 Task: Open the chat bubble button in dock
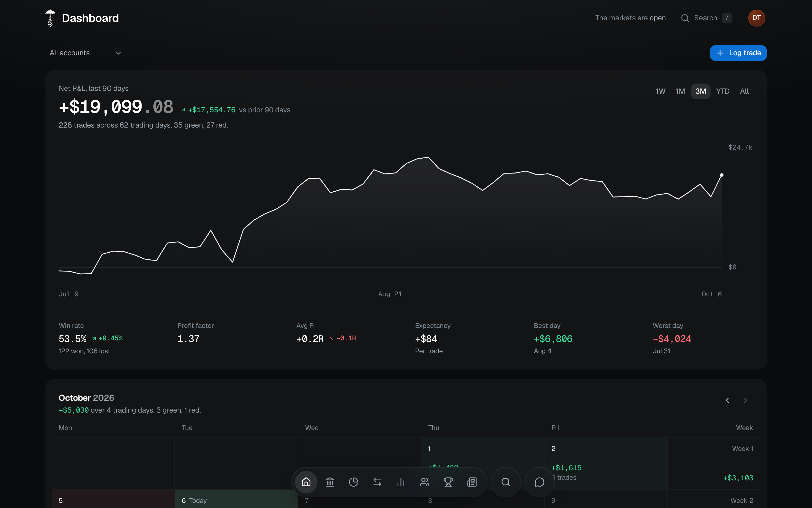(539, 482)
